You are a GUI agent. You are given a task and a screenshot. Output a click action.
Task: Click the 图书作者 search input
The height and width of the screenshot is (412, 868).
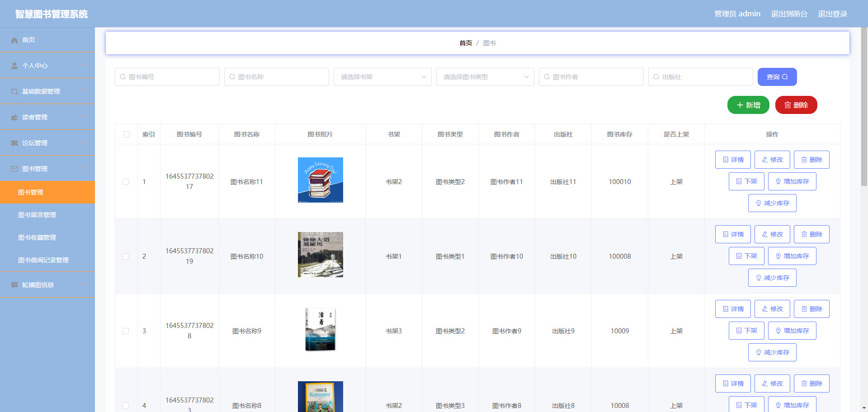click(591, 77)
